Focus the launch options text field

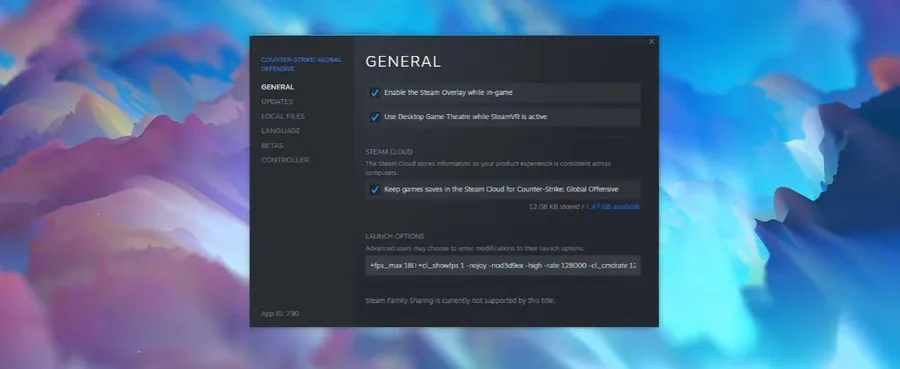click(x=503, y=266)
